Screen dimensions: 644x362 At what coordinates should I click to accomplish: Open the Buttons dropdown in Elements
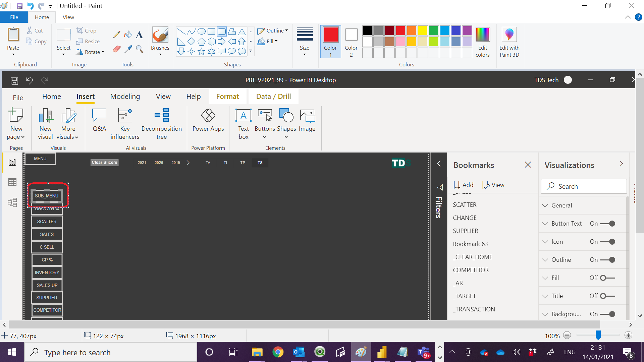point(265,137)
